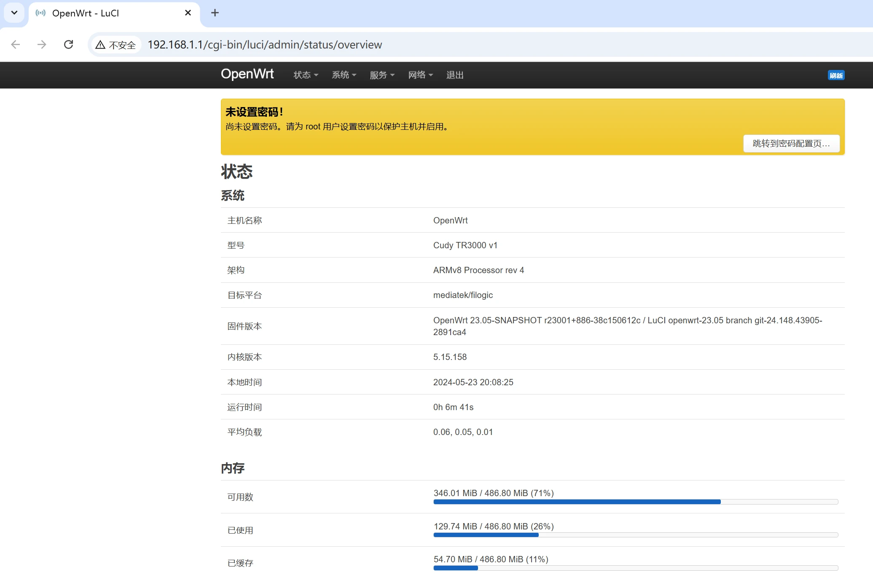Click the model value Cudy TR3000 v1
Image resolution: width=873 pixels, height=588 pixels.
(x=465, y=245)
